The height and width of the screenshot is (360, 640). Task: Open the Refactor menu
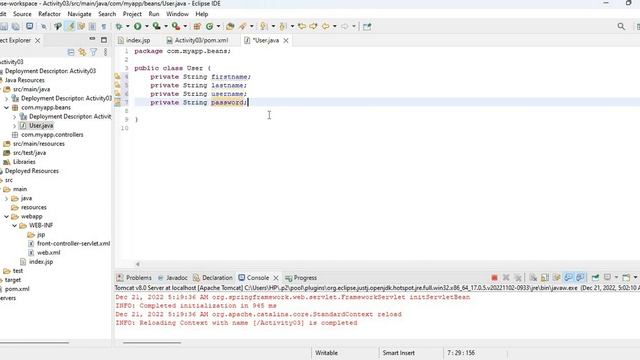[x=49, y=14]
